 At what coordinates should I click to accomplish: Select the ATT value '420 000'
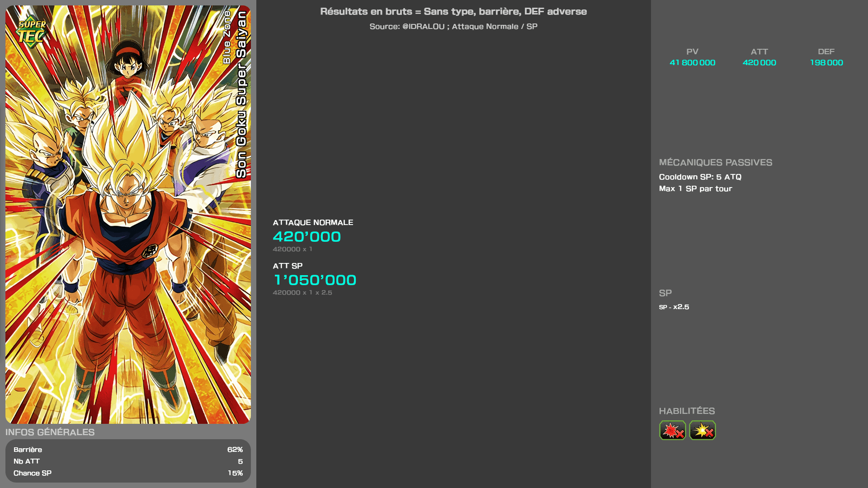click(x=759, y=63)
